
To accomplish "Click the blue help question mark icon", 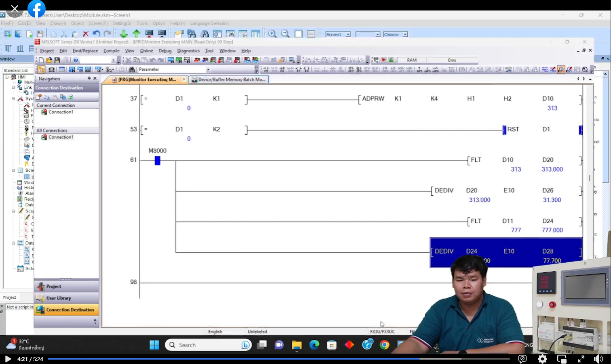I will point(76,60).
